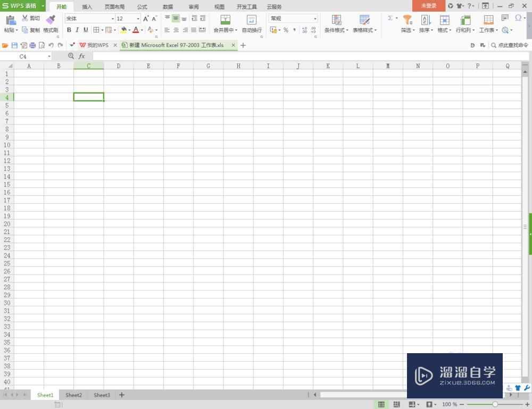Increase indent icon

(x=203, y=18)
